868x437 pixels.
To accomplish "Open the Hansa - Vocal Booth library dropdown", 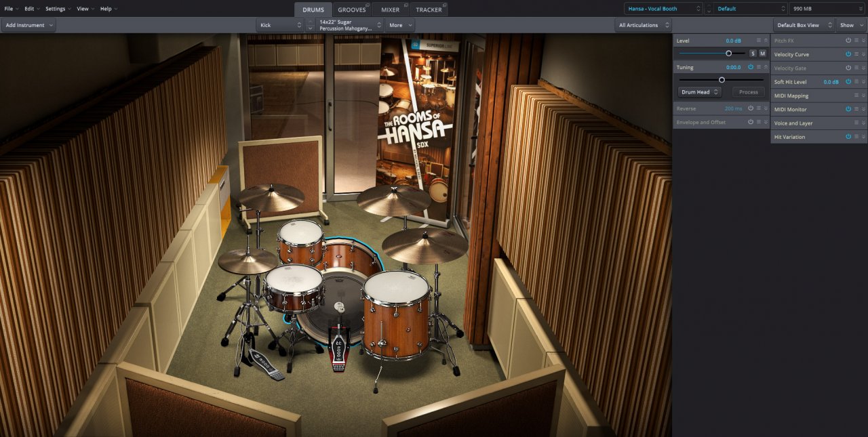I will 664,9.
